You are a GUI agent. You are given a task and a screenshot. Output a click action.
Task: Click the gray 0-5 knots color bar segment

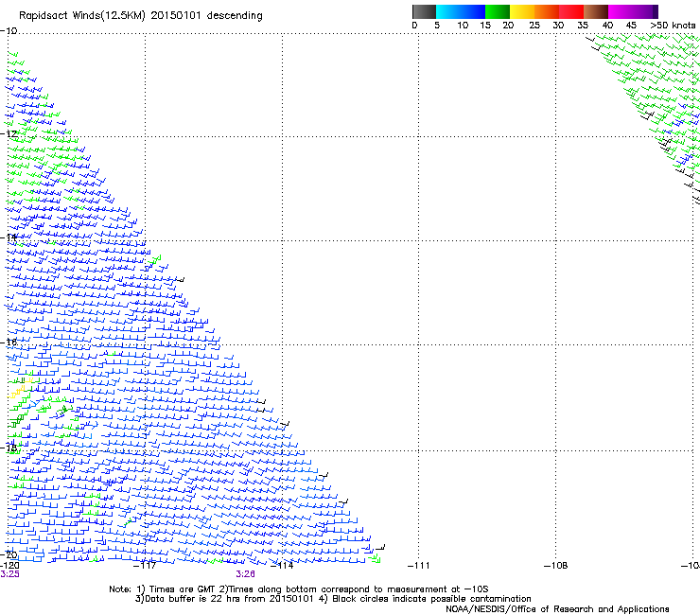(424, 11)
